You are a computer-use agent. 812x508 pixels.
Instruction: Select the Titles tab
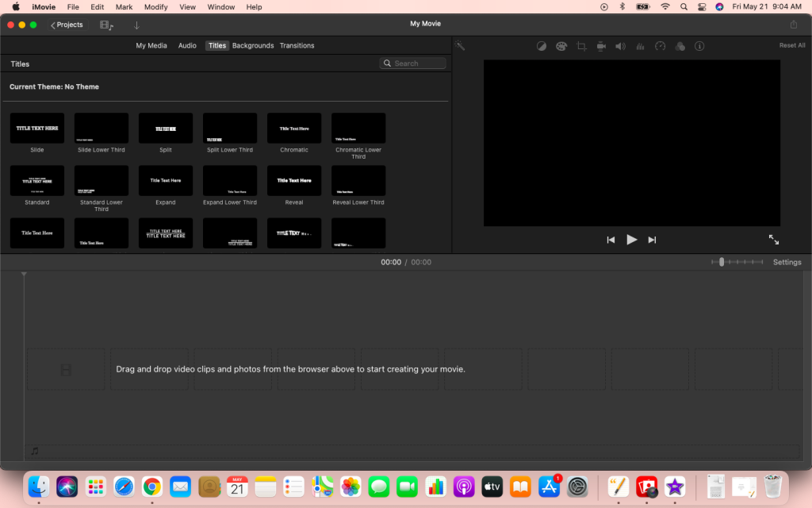(217, 45)
